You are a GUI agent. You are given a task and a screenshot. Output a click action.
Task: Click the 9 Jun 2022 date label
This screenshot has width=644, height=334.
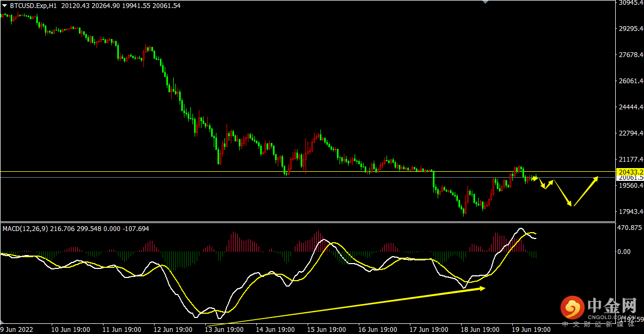tap(17, 330)
